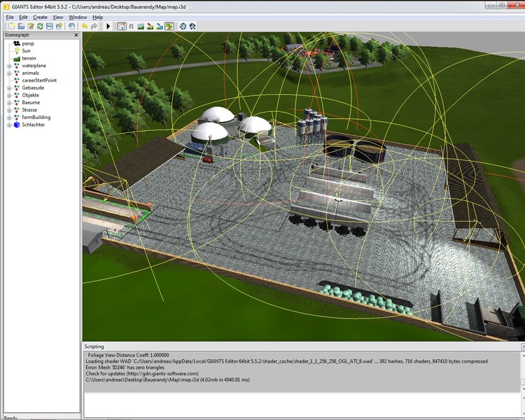Screen dimensions: 525x420
Task: Select the persp camera node
Action: pos(28,43)
